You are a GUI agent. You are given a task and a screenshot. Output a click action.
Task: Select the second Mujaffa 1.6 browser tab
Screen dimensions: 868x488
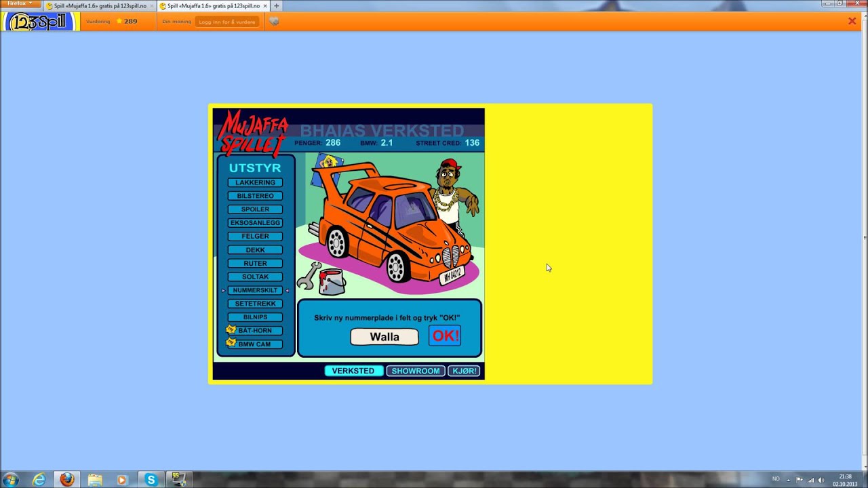(213, 5)
